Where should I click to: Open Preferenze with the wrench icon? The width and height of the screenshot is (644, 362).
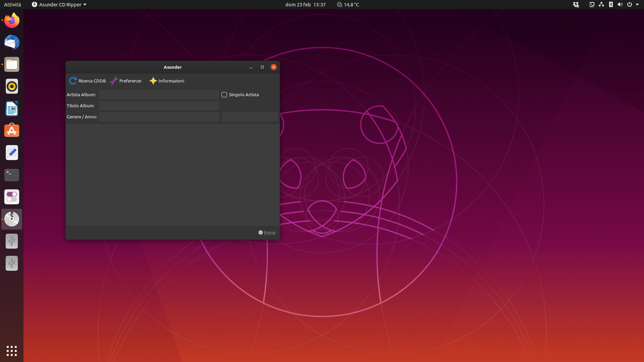click(x=114, y=81)
